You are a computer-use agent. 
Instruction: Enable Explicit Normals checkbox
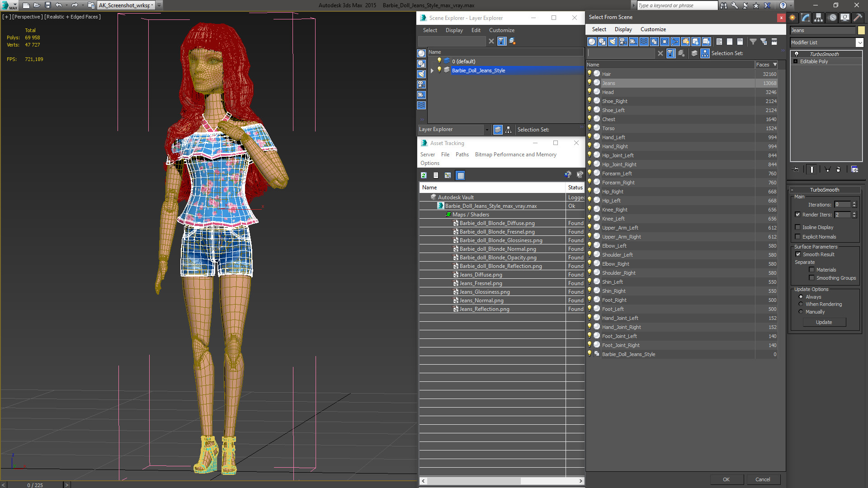798,237
